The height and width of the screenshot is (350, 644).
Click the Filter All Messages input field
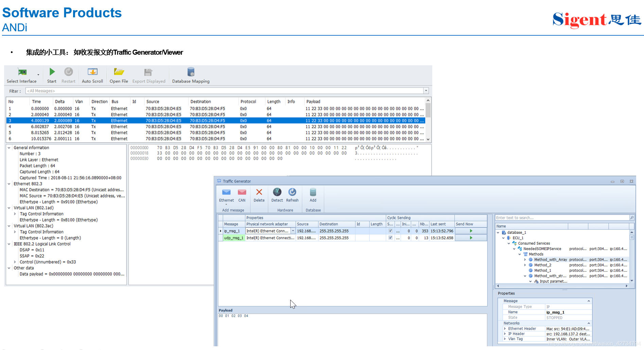225,91
